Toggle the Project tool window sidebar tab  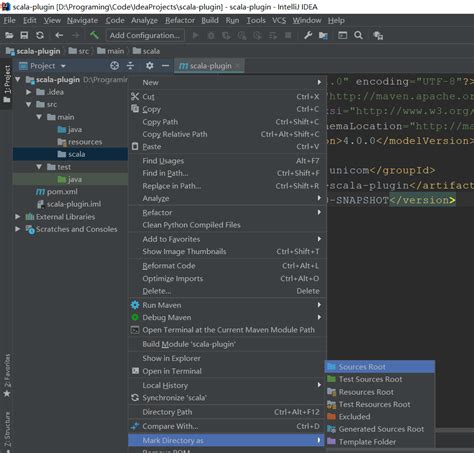click(7, 84)
